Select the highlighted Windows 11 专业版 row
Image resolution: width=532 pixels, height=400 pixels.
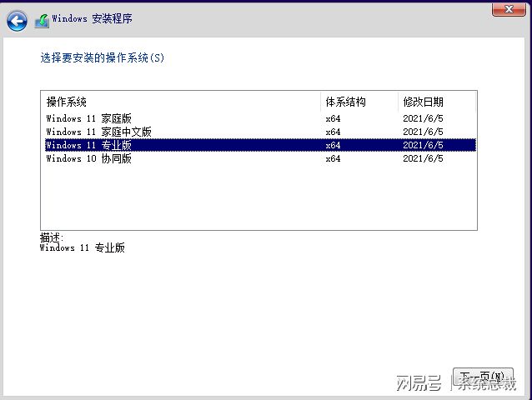coord(260,145)
